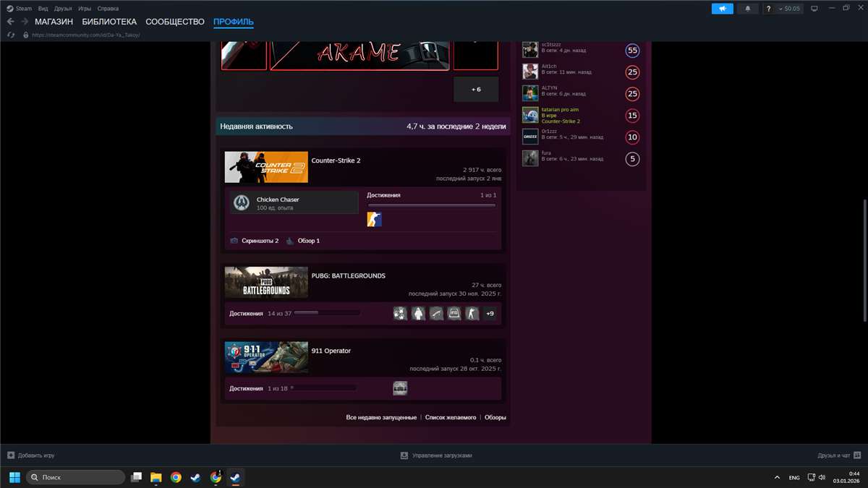Click the Steam announcements megaphone button
868x488 pixels.
point(722,9)
